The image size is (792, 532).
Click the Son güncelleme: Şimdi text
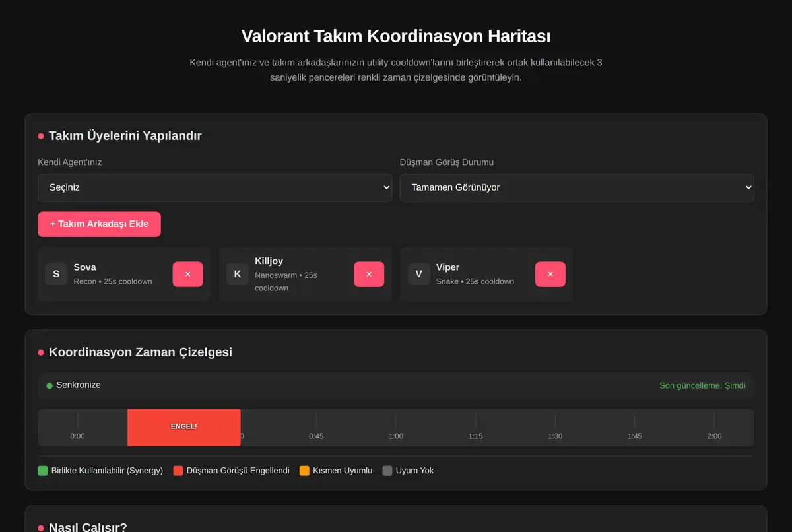tap(702, 385)
